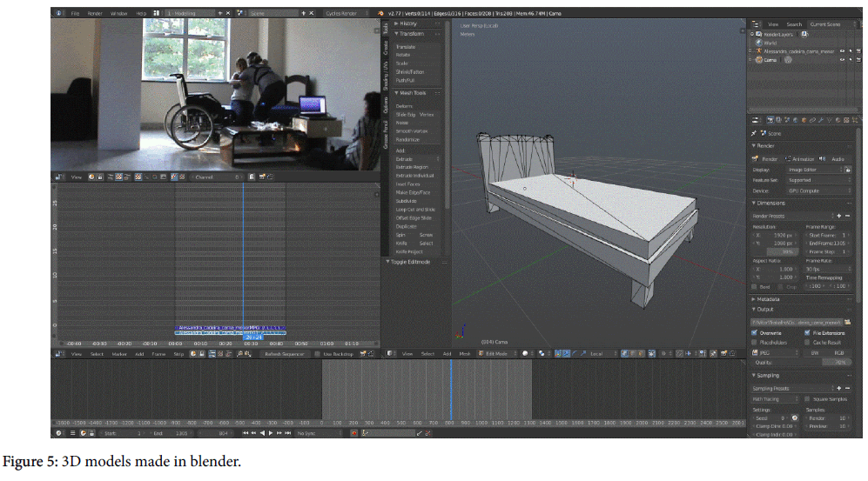Open the Edit Mode selector dropdown
Viewport: 868px width, 481px height.
[x=497, y=354]
